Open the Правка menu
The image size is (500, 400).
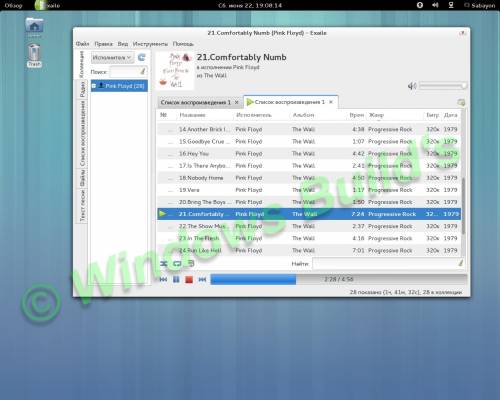click(x=103, y=44)
